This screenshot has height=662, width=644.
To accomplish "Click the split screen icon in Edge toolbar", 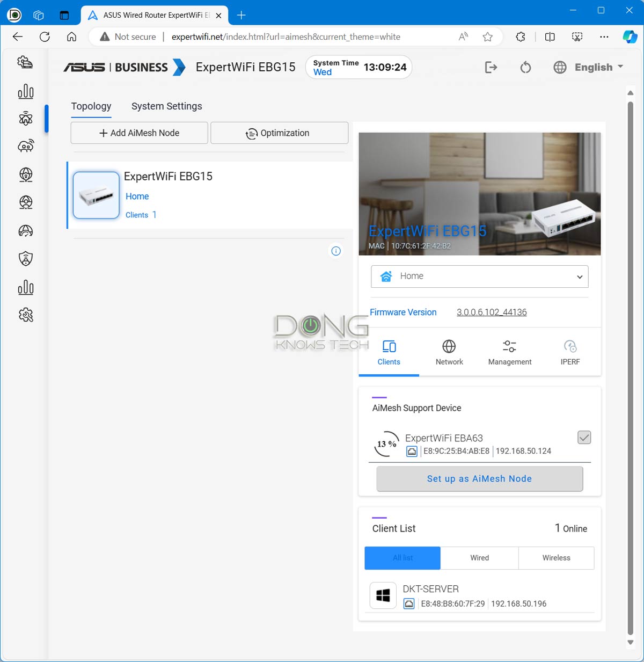I will (x=550, y=37).
